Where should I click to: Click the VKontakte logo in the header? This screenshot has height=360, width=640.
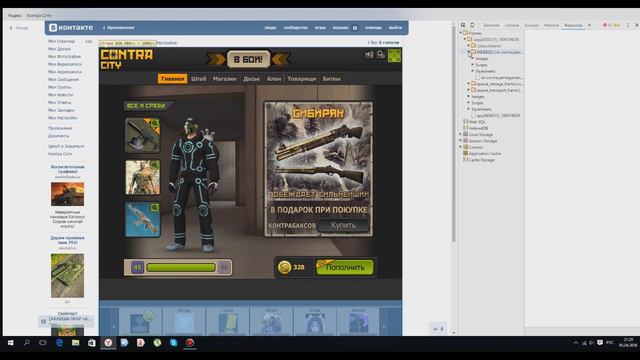pos(71,27)
